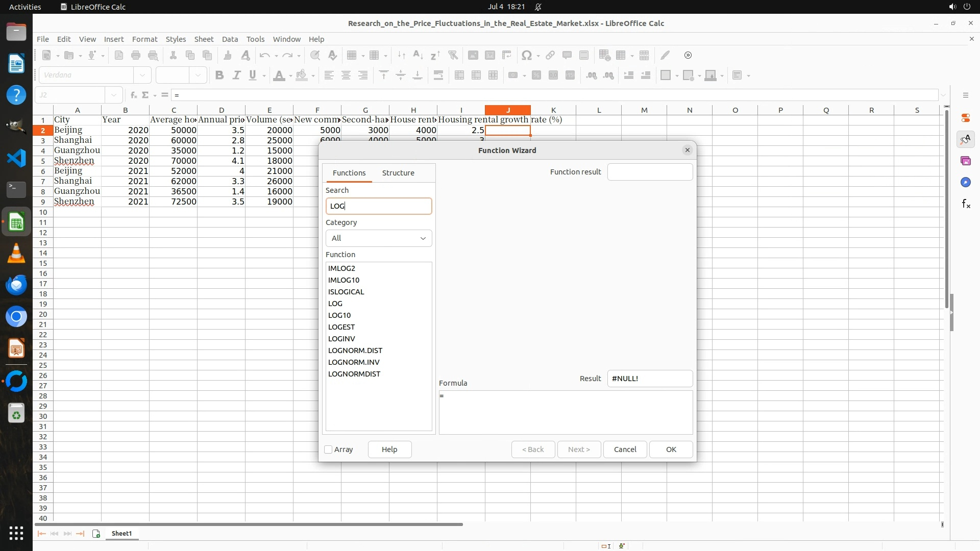
Task: Toggle Underline formatting button
Action: pos(253,76)
